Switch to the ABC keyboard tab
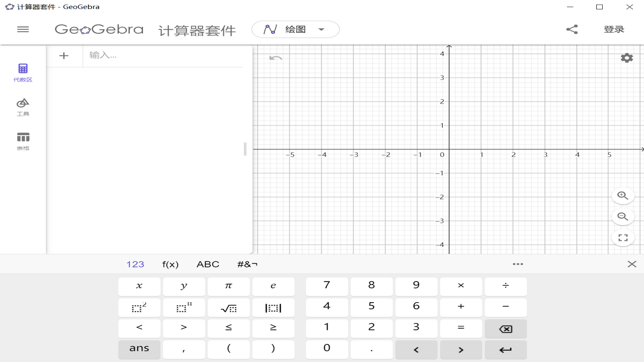 (207, 264)
